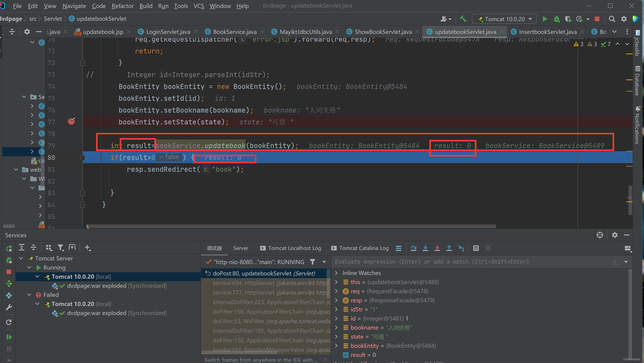Open Notifications tool window

[637, 125]
